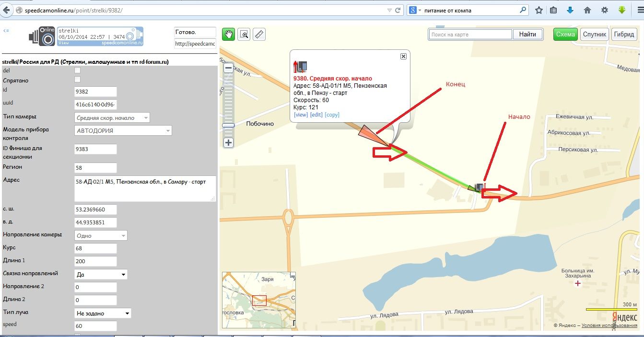Switch map to Спутник view

595,34
